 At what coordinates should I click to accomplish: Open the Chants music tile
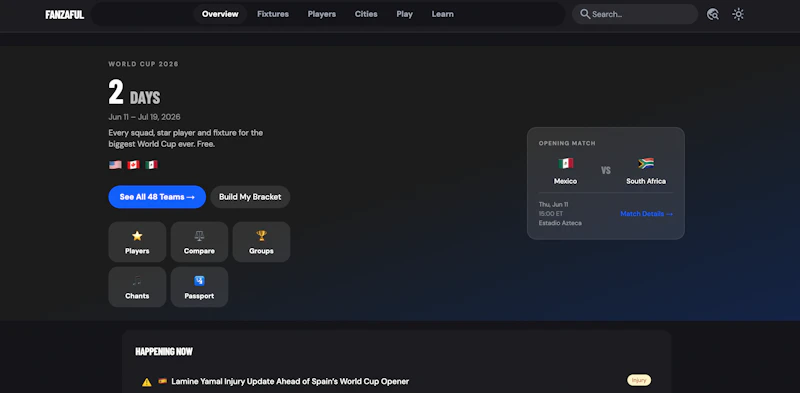pos(137,287)
